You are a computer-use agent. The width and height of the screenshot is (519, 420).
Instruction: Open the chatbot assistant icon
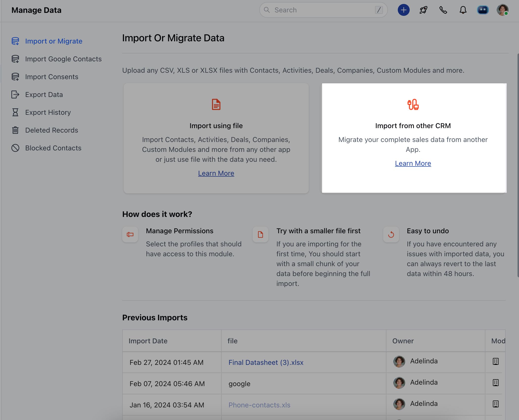click(483, 10)
